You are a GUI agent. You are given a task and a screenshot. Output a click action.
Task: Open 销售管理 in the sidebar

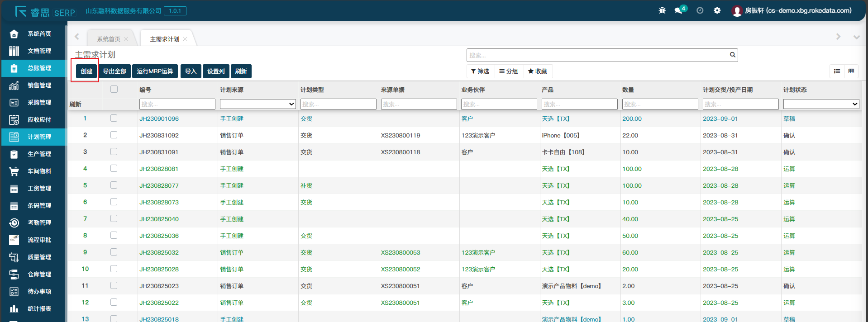39,85
